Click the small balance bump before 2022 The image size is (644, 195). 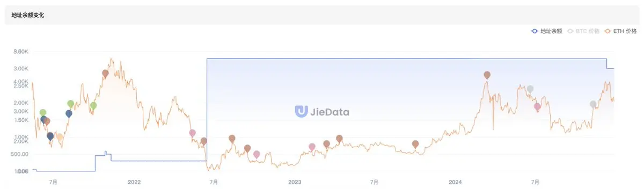coord(106,153)
